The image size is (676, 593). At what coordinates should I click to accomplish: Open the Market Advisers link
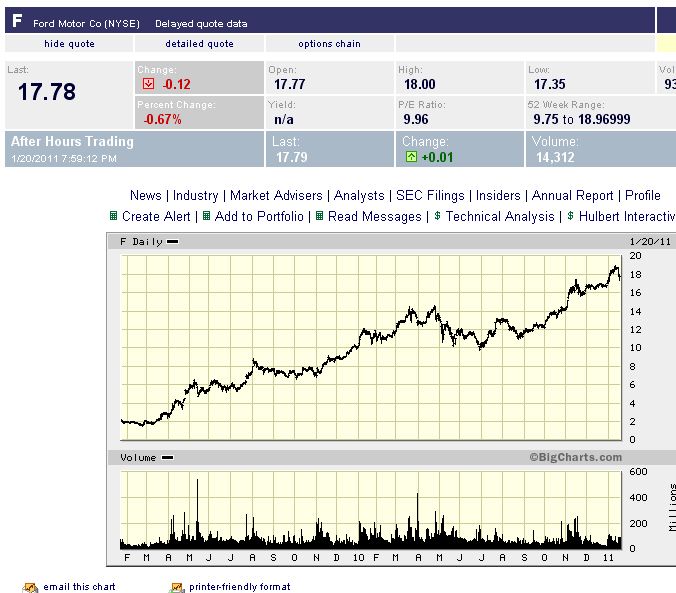(x=276, y=195)
